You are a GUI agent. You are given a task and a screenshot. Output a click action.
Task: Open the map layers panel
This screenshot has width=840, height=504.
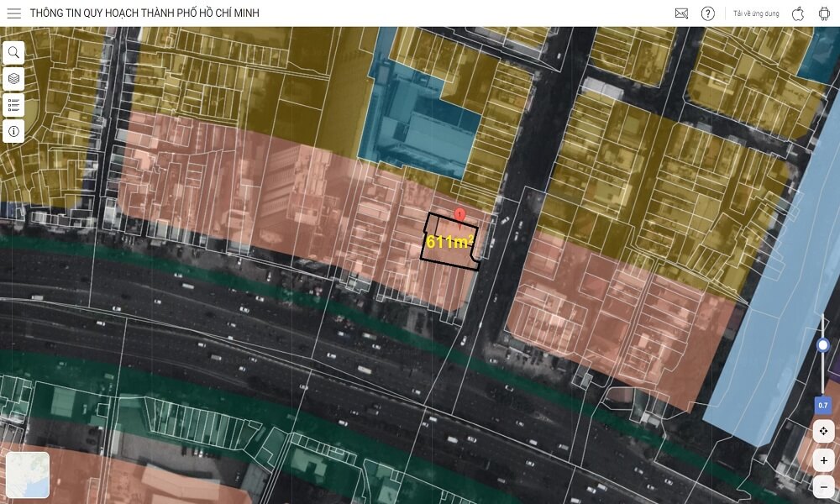(x=13, y=79)
